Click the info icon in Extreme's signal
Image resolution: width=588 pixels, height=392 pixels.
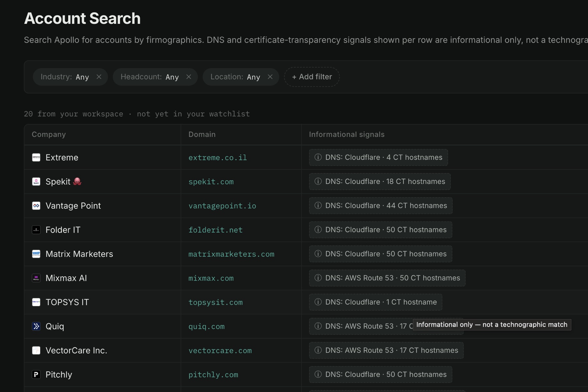[318, 157]
